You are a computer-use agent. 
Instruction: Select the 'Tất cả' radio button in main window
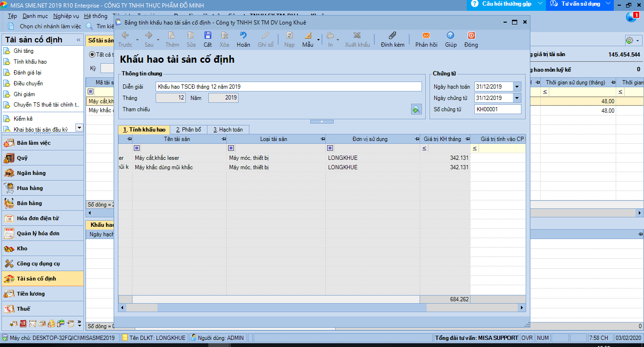[92, 55]
